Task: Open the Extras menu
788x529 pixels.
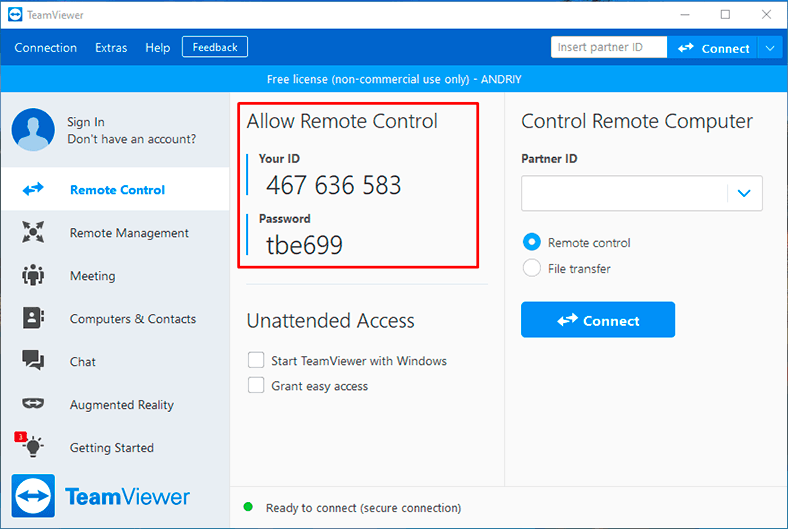Action: point(111,48)
